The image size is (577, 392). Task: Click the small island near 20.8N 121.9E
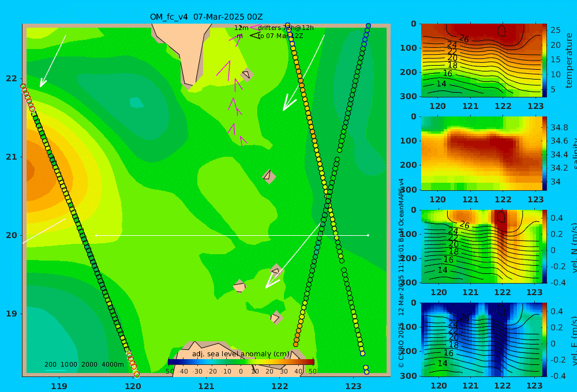[x=269, y=176]
